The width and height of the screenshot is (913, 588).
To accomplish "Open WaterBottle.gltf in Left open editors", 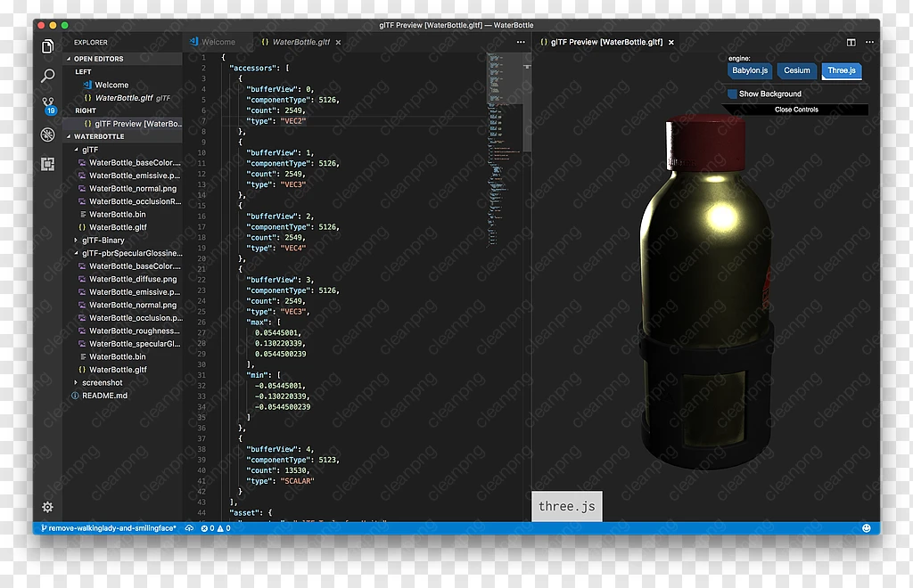I will click(123, 98).
